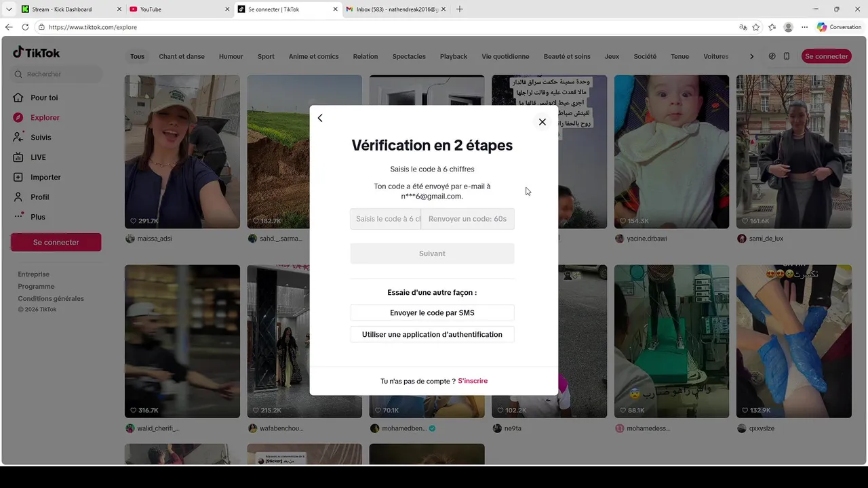Viewport: 868px width, 488px height.
Task: Focus the Rechercher search box
Action: point(57,74)
